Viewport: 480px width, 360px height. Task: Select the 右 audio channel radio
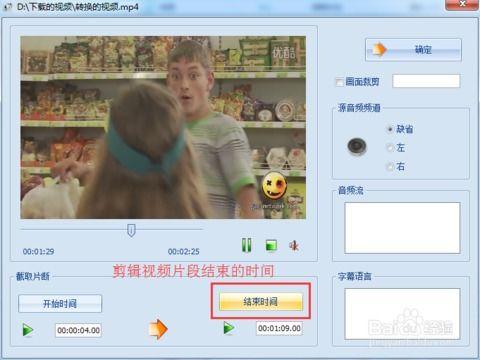[x=390, y=166]
